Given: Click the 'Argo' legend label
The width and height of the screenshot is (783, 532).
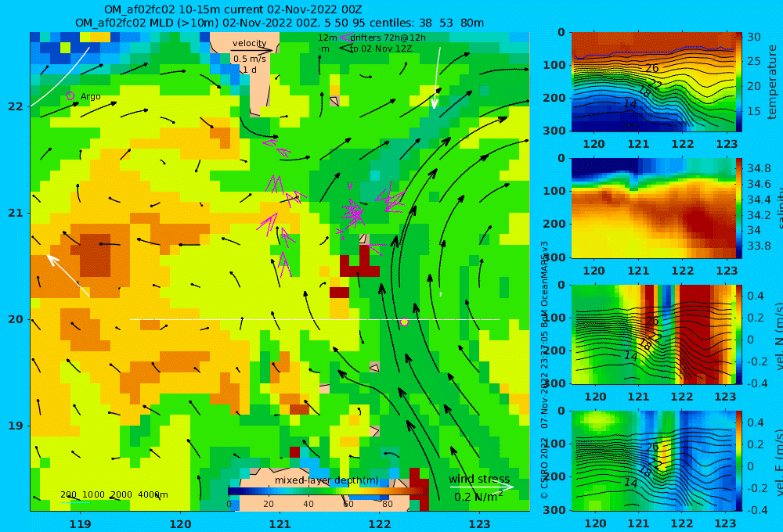Looking at the screenshot, I should [x=90, y=96].
